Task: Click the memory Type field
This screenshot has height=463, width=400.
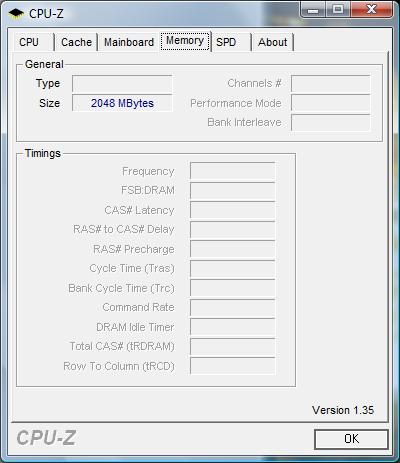Action: point(122,83)
